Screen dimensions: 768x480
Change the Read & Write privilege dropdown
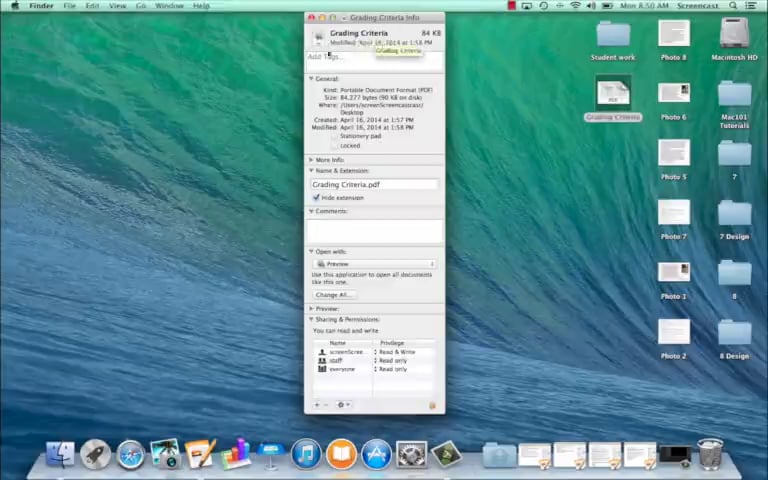coord(397,352)
